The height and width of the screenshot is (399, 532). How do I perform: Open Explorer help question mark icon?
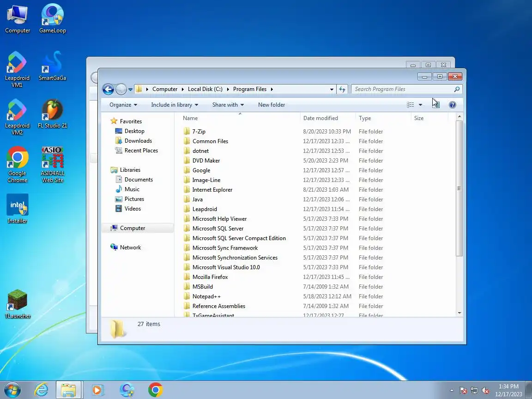(x=452, y=105)
